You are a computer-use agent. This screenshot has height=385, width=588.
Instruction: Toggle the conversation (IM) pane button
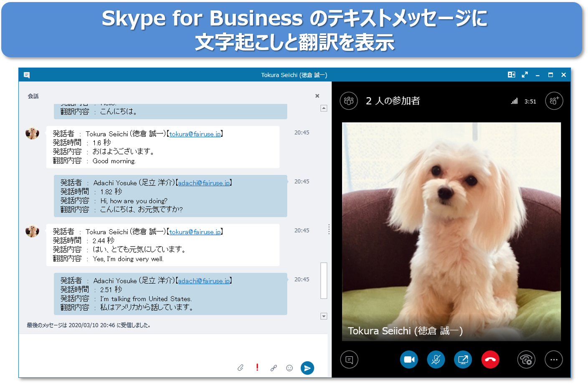(349, 360)
